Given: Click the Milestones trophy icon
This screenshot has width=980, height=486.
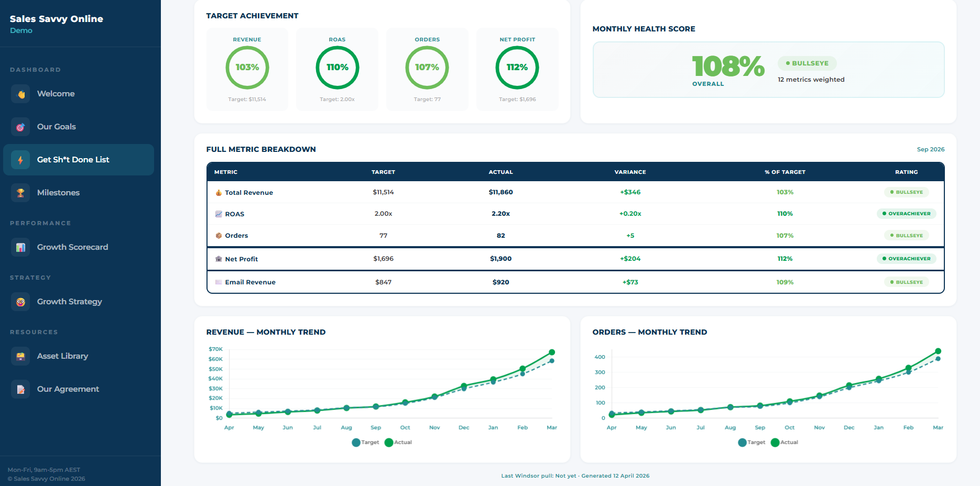Looking at the screenshot, I should click(20, 193).
